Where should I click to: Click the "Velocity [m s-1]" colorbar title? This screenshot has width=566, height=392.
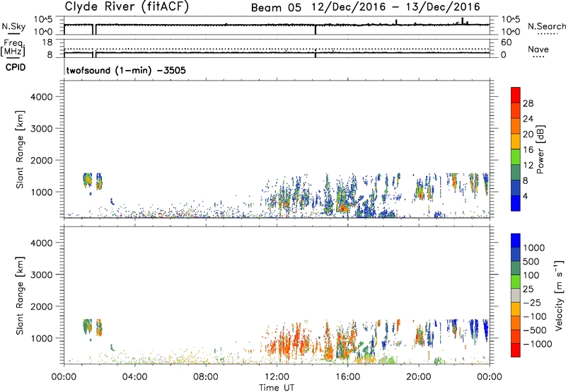[x=559, y=295]
